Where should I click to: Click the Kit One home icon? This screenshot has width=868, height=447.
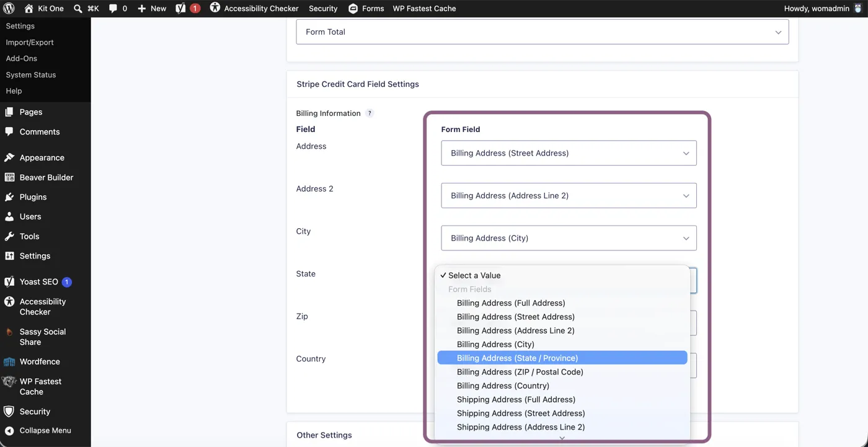pyautogui.click(x=29, y=9)
